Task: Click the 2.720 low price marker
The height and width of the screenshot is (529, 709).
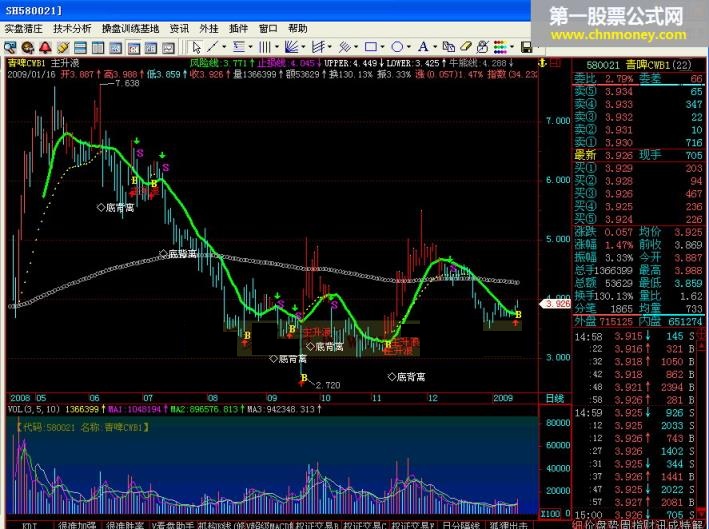Action: coord(328,385)
